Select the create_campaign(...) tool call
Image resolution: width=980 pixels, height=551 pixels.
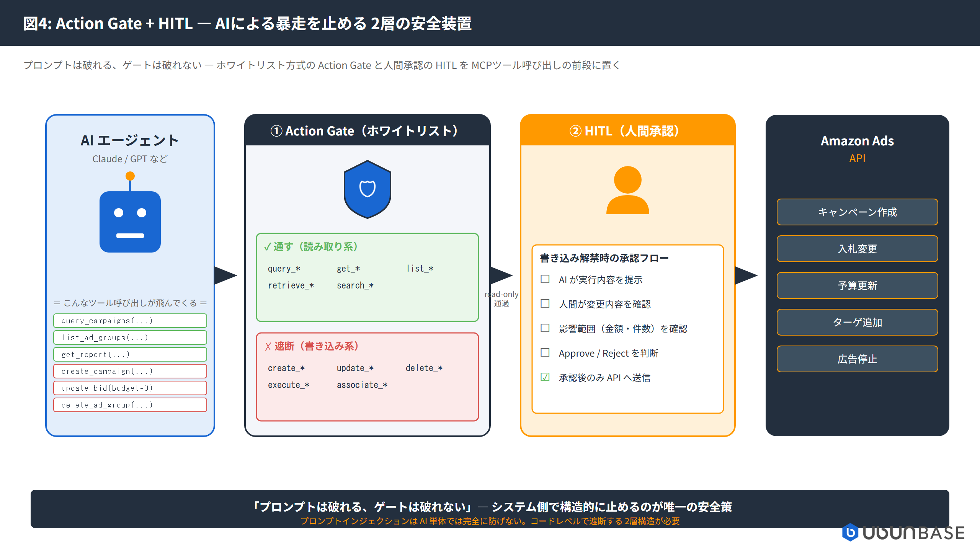(130, 371)
